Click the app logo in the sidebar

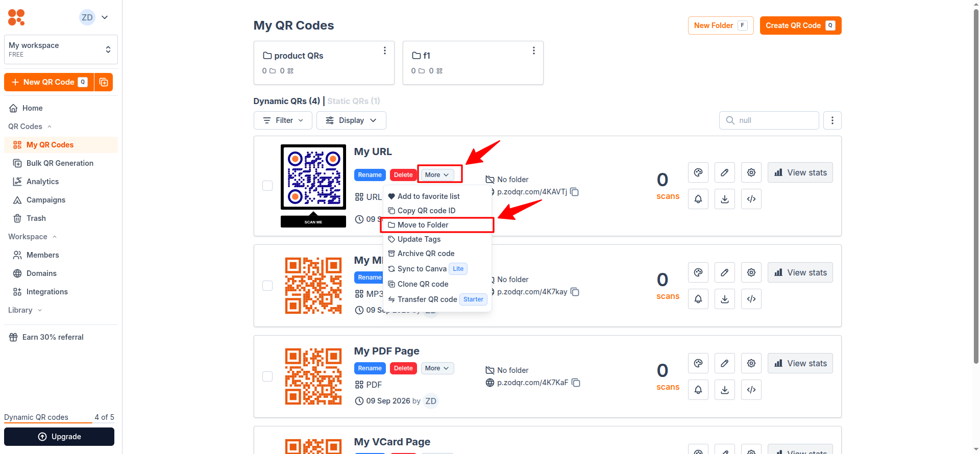16,17
